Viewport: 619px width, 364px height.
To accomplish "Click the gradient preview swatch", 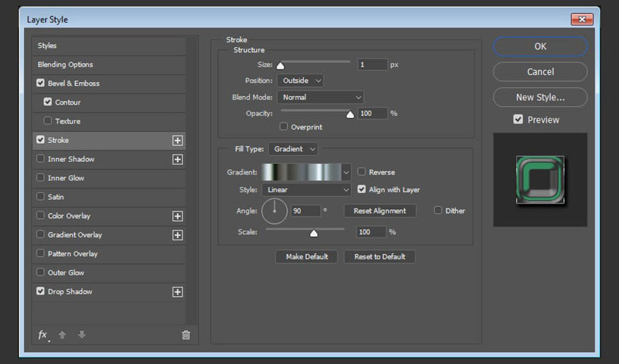I will coord(301,172).
